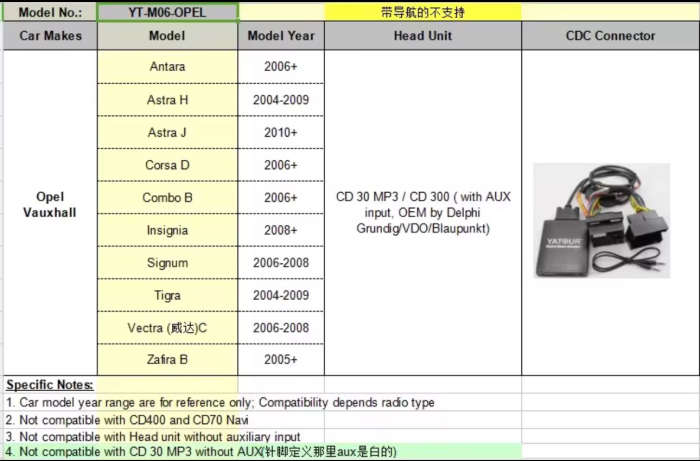
Task: Select the Astra J model cell
Action: [167, 133]
